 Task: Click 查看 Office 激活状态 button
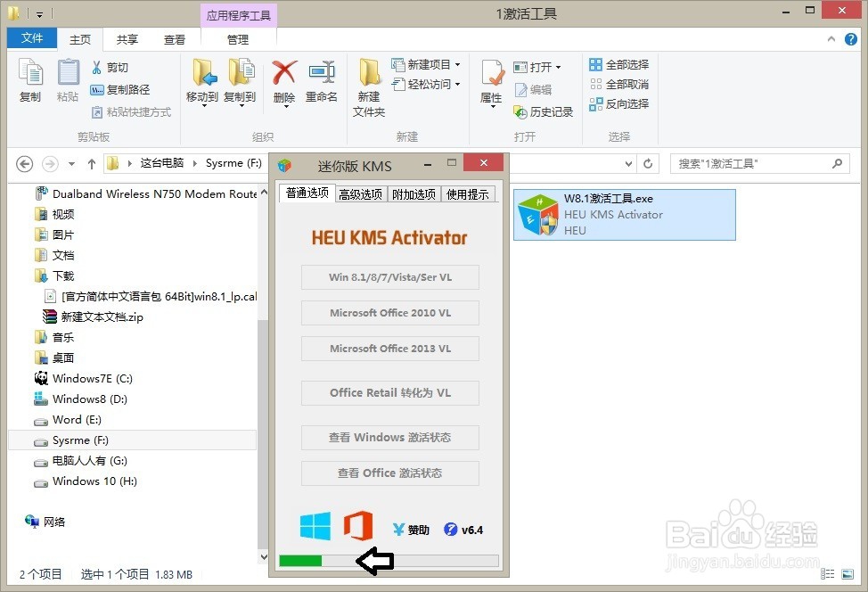390,473
